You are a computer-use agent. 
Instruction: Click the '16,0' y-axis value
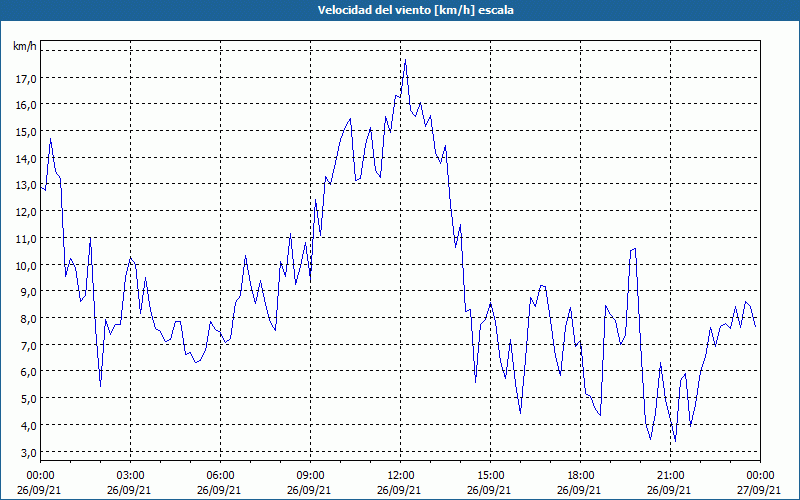pyautogui.click(x=26, y=105)
